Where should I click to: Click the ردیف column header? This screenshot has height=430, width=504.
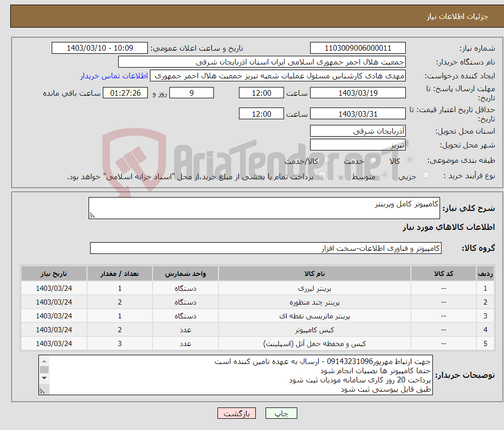coord(485,274)
